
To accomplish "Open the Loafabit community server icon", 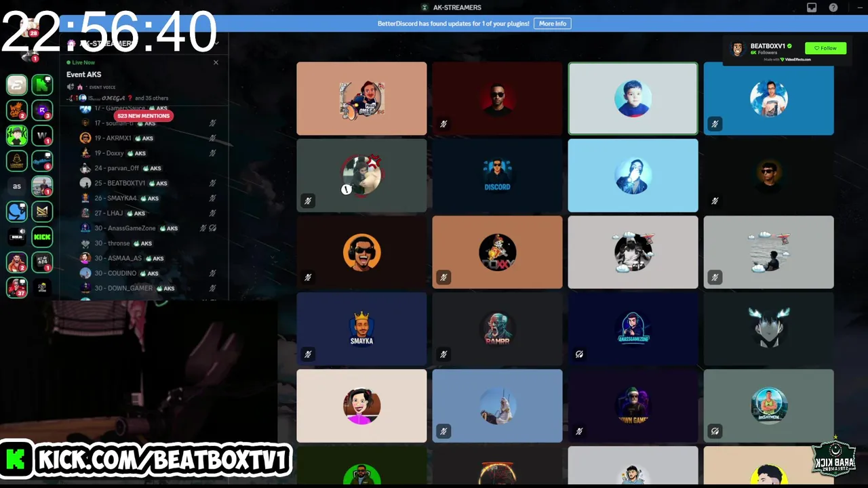I will (x=17, y=161).
